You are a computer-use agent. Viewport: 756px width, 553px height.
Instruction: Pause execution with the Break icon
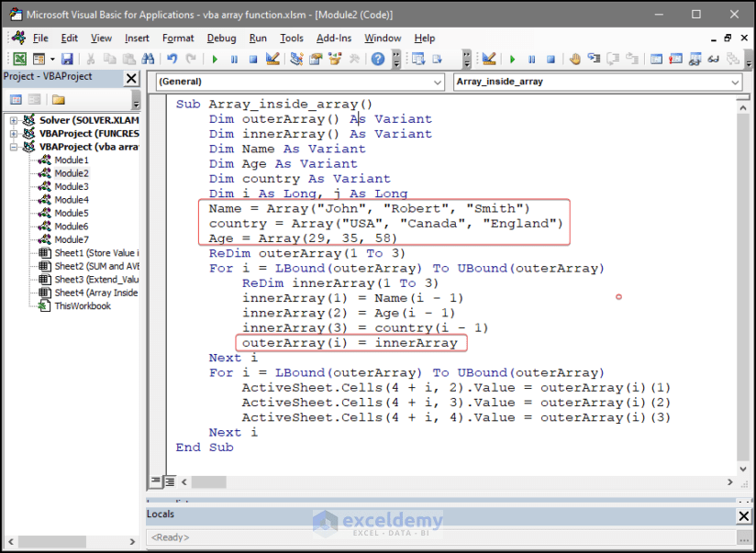(233, 57)
